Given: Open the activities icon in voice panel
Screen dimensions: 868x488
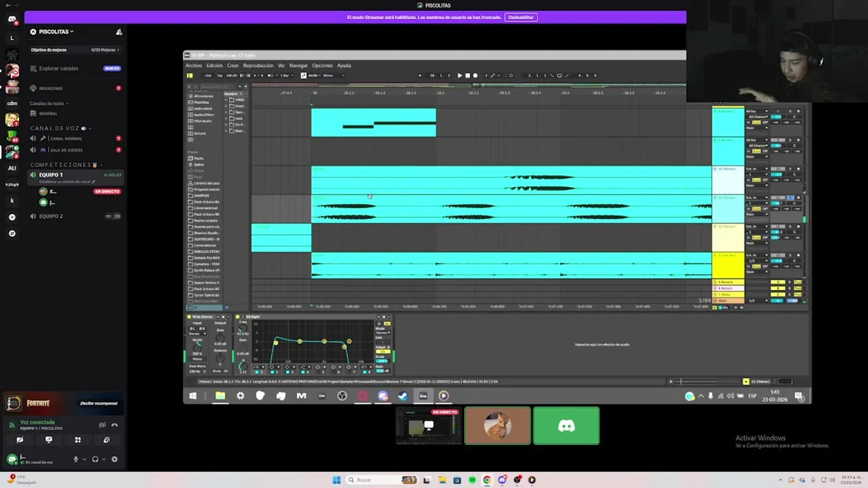Looking at the screenshot, I should (78, 440).
